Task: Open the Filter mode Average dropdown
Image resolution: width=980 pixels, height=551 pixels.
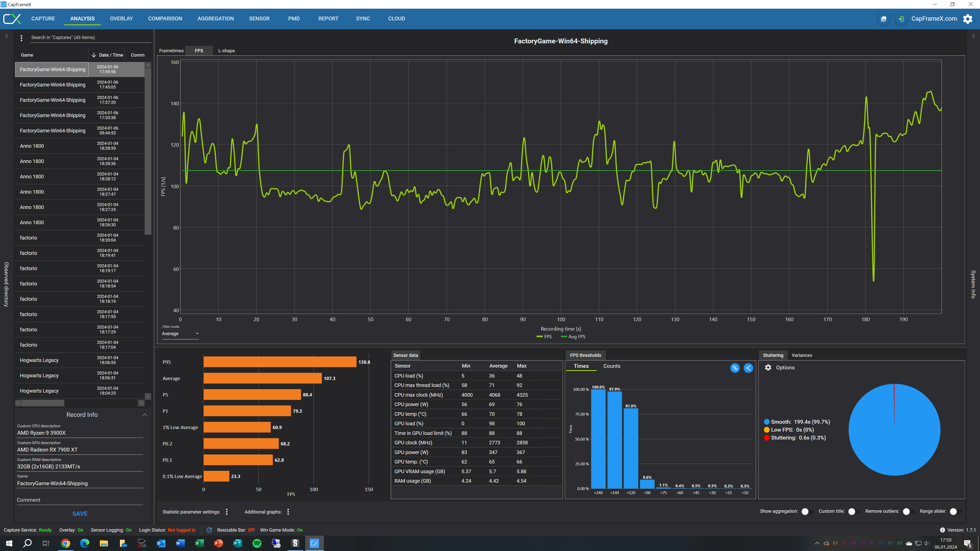Action: (x=180, y=333)
